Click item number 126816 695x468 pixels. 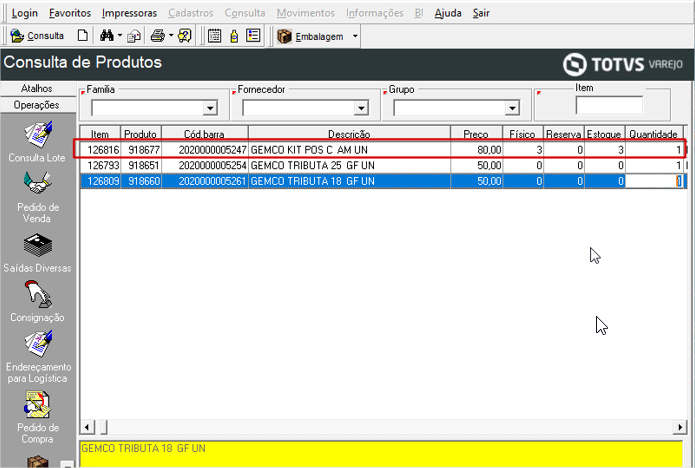(103, 150)
